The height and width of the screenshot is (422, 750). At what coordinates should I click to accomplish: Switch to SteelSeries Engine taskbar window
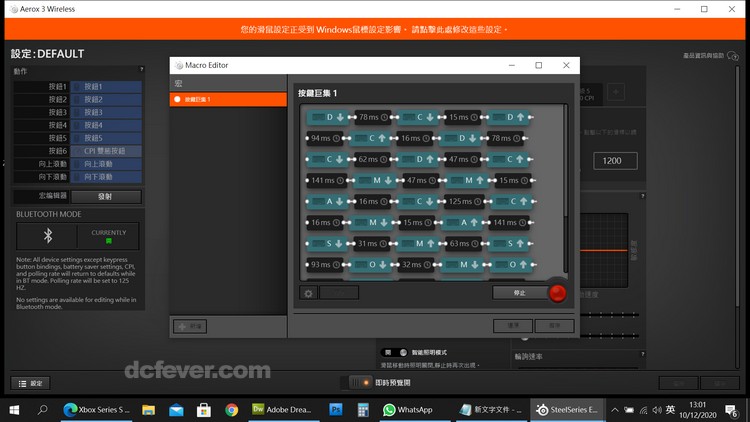pos(567,410)
